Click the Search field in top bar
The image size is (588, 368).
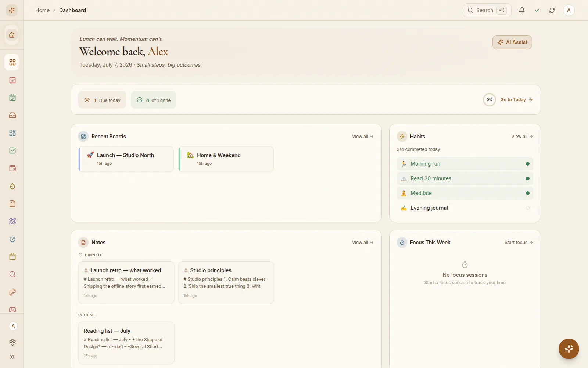coord(487,10)
